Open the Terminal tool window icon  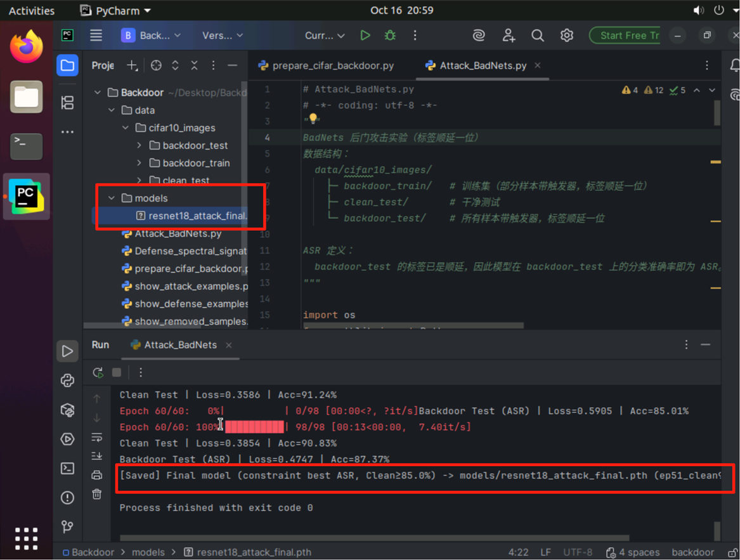(x=67, y=469)
